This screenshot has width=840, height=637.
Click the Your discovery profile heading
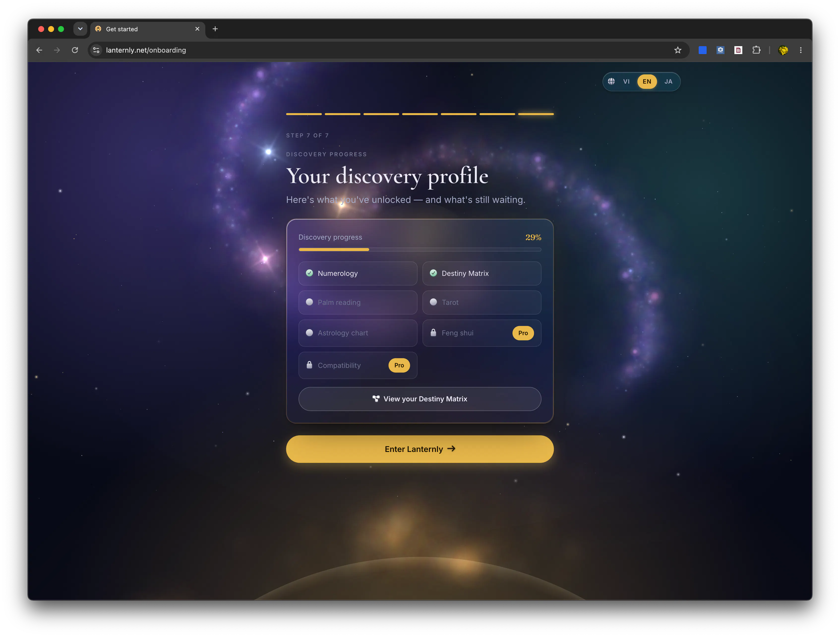tap(387, 176)
